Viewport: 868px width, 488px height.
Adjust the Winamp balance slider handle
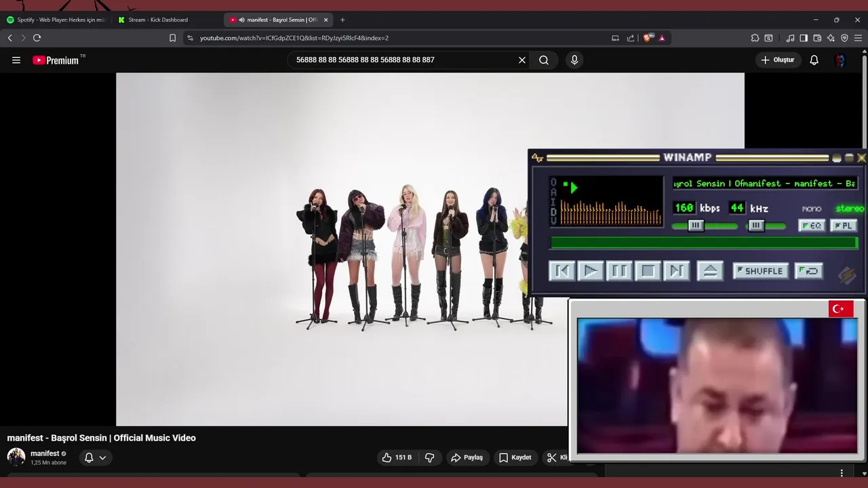tap(756, 226)
